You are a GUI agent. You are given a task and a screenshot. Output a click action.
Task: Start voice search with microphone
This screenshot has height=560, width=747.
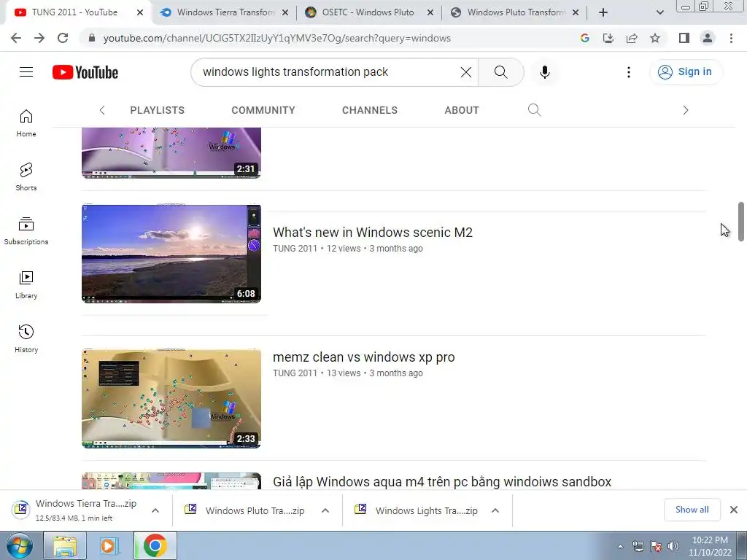(544, 72)
